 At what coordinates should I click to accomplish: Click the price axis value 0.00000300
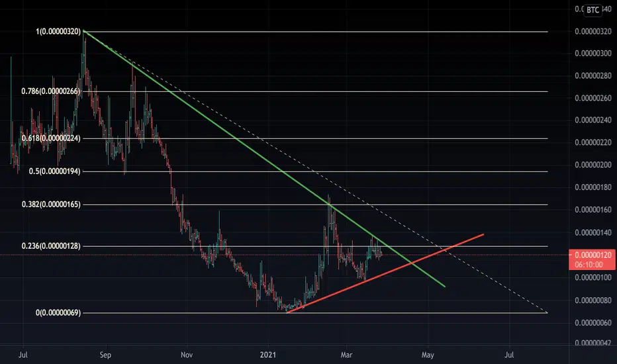[x=593, y=53]
